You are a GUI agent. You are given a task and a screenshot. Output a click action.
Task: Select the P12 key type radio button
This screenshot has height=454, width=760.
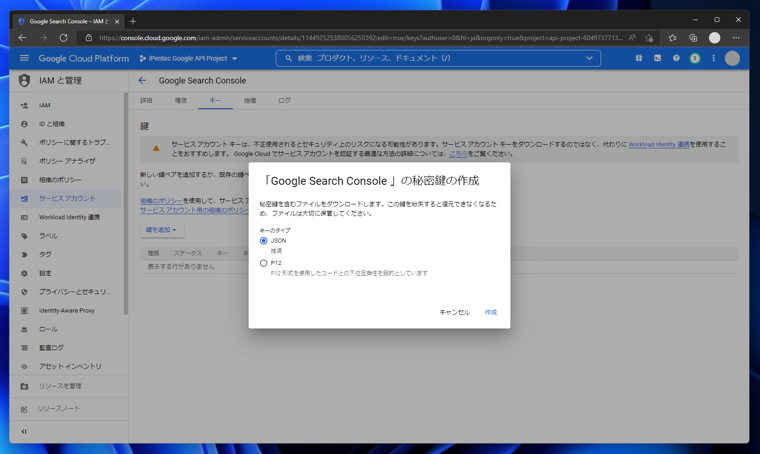pyautogui.click(x=263, y=263)
